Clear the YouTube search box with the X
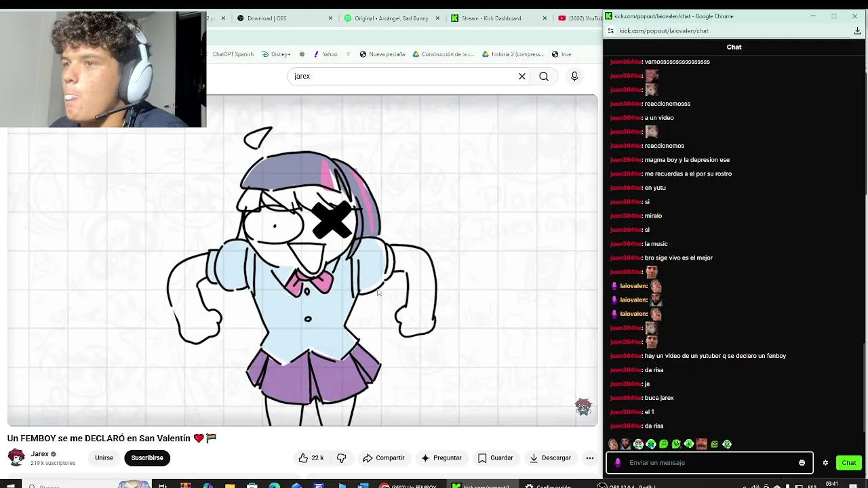This screenshot has width=868, height=488. [522, 77]
